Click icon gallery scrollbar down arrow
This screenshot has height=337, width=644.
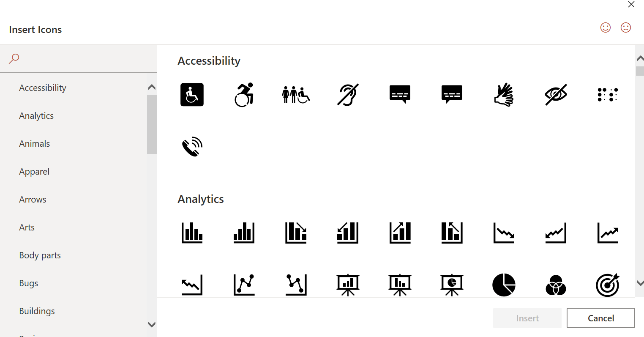pyautogui.click(x=640, y=283)
